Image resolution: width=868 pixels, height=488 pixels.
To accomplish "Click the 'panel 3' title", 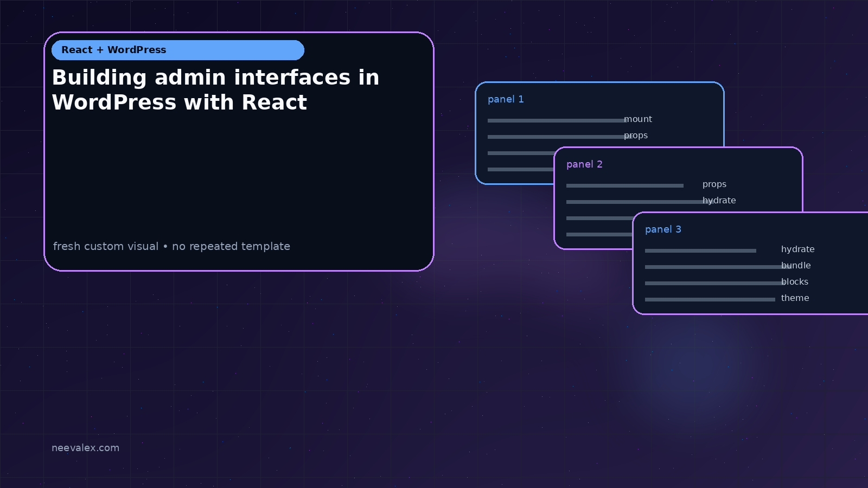I will pyautogui.click(x=663, y=229).
